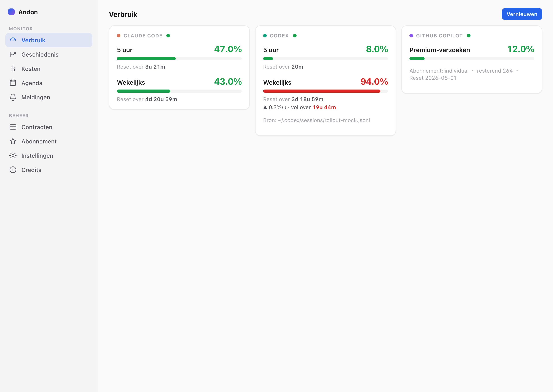
Task: Click the 'resterend 264' text
Action: click(495, 71)
